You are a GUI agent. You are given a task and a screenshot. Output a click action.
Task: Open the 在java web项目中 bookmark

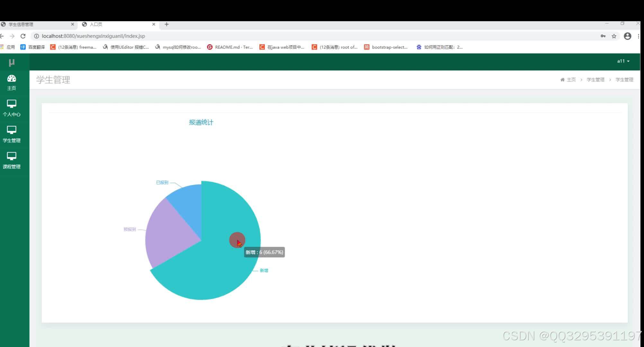(x=282, y=47)
